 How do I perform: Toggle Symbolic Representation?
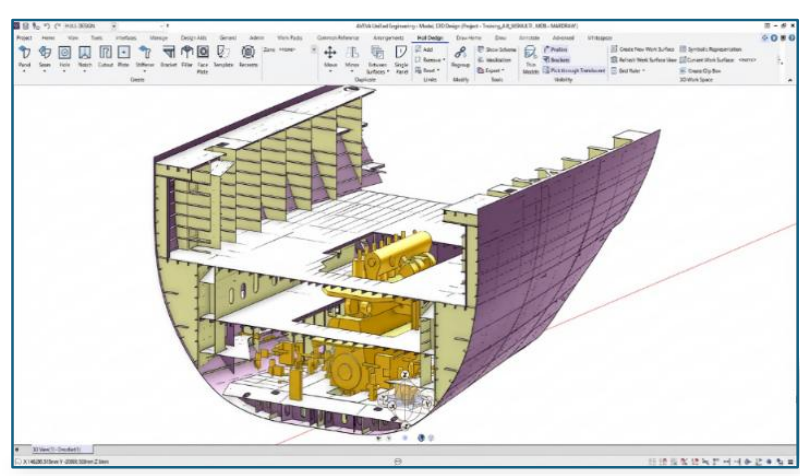711,49
